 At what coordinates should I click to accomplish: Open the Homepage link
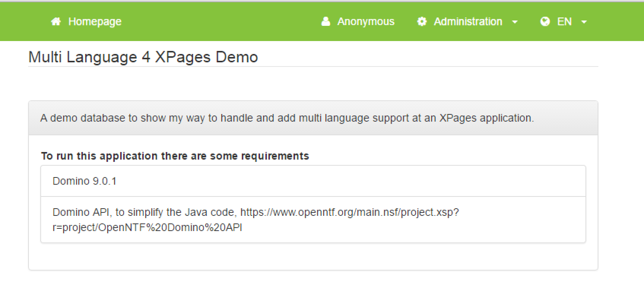coord(95,22)
